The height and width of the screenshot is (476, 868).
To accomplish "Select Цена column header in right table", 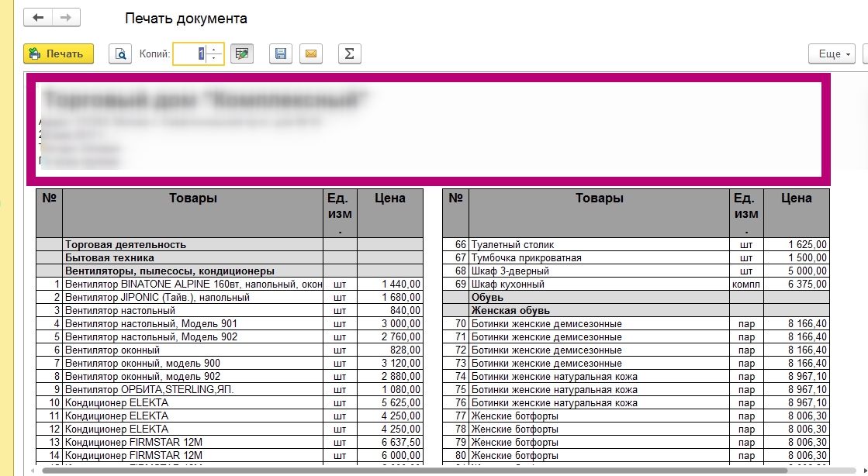I will (796, 198).
